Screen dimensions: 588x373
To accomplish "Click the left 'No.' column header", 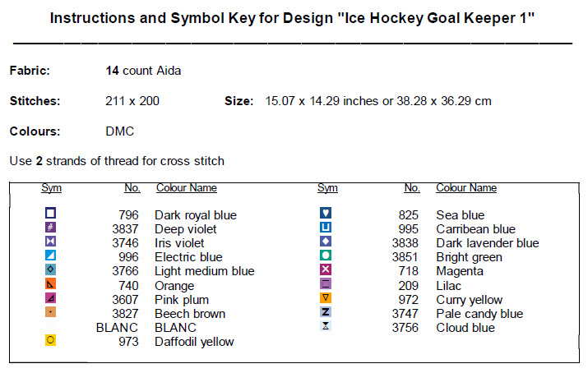I will tap(132, 188).
